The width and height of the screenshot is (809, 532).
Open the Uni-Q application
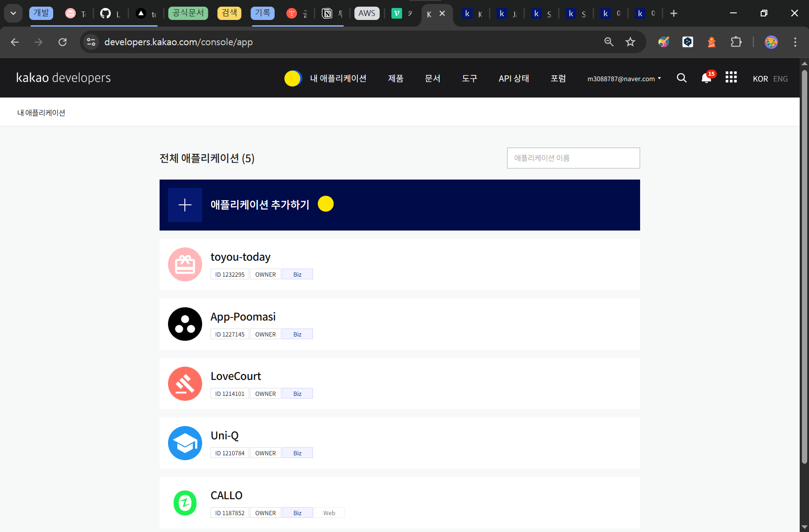(x=400, y=443)
